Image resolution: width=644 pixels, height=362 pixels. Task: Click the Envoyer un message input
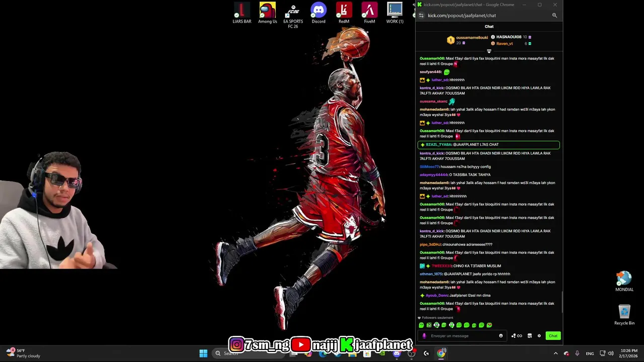(463, 336)
